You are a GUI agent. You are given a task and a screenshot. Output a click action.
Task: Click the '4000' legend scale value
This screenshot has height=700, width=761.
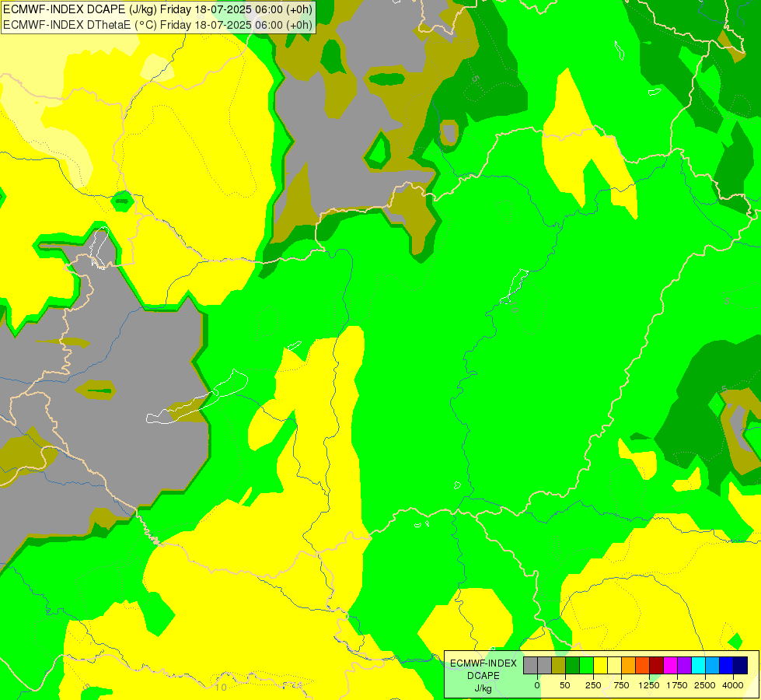[733, 685]
